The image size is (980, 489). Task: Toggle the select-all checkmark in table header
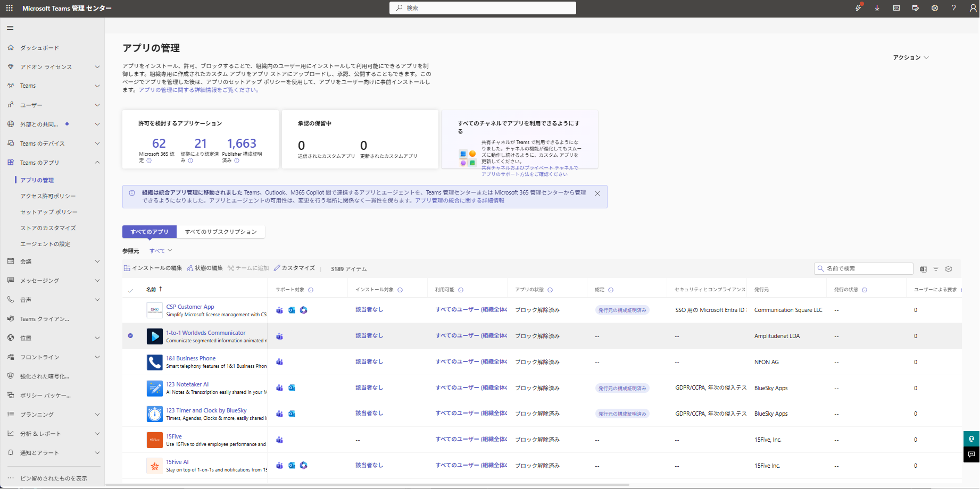(130, 290)
